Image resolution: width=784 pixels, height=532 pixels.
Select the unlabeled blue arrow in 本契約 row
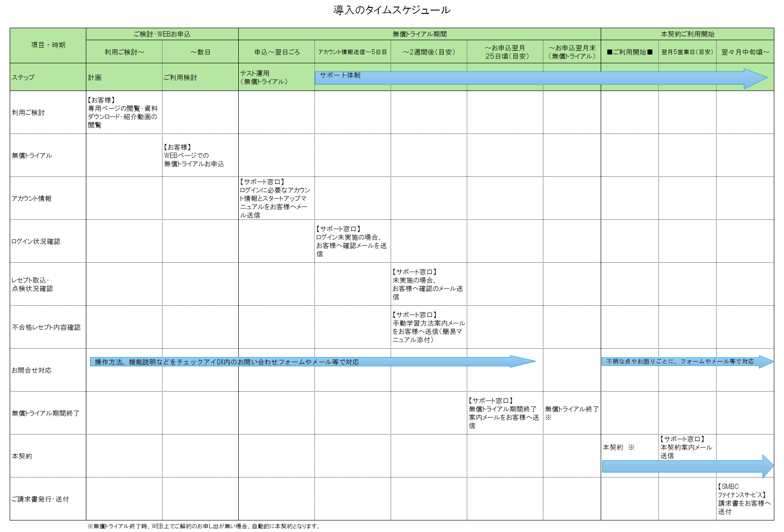pyautogui.click(x=683, y=466)
